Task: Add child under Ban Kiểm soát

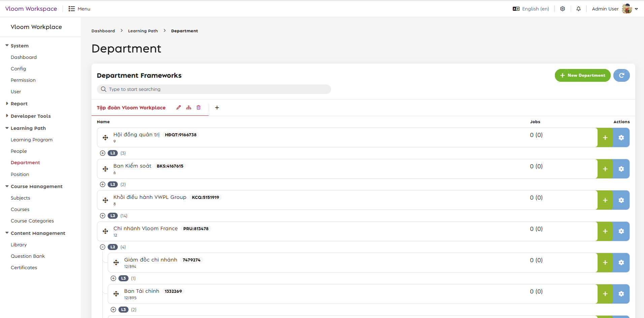Action: pos(605,169)
